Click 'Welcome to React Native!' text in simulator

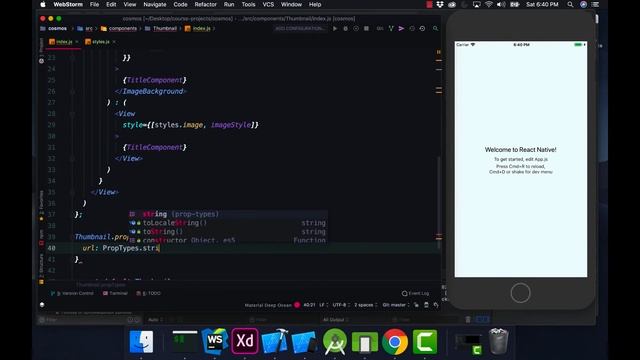(x=520, y=150)
